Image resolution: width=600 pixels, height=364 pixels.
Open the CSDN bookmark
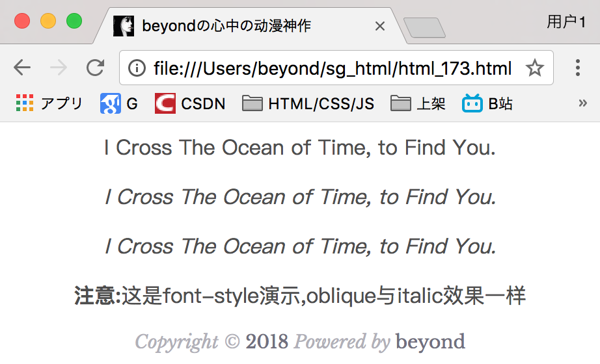190,103
